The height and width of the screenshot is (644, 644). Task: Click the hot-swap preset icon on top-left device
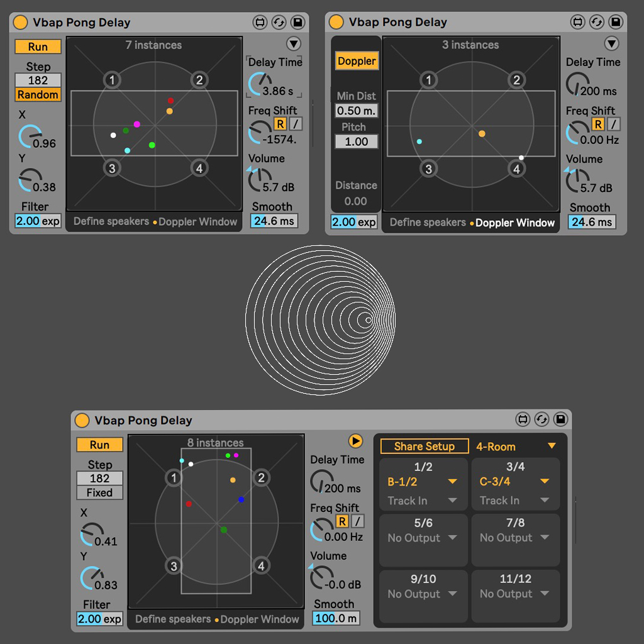279,22
